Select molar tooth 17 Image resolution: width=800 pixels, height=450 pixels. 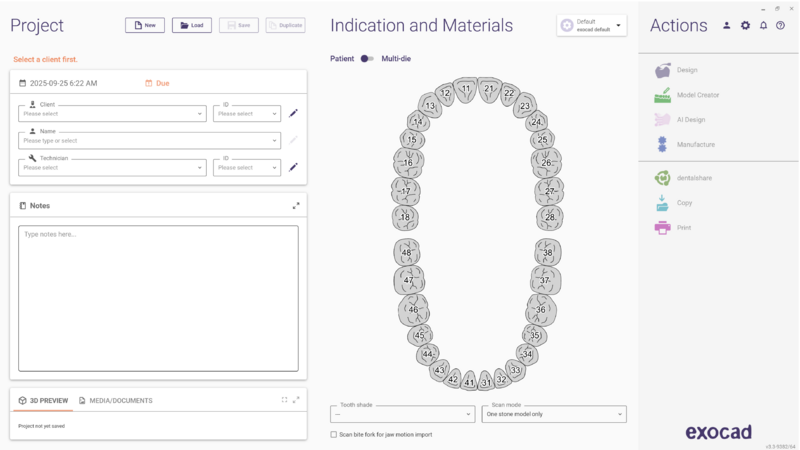[406, 191]
